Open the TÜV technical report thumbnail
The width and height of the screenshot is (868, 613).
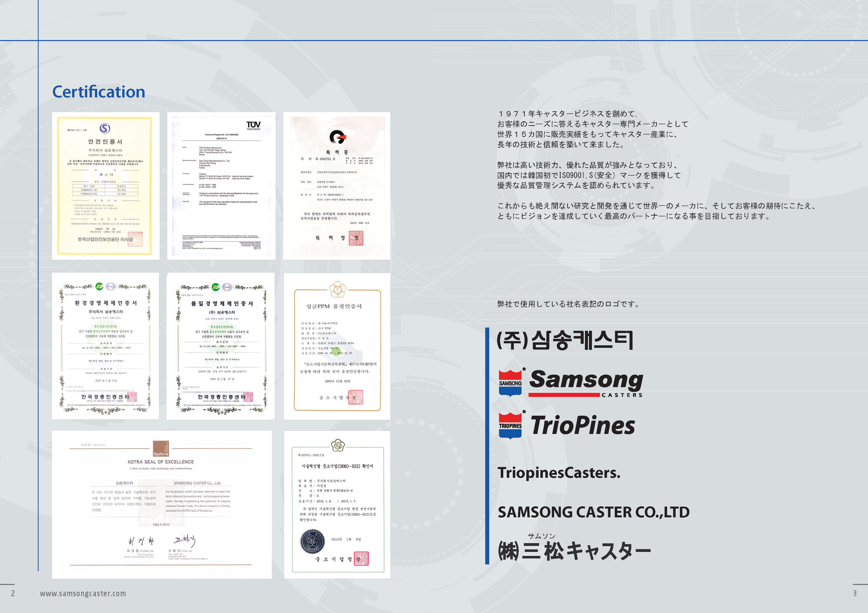tap(221, 186)
